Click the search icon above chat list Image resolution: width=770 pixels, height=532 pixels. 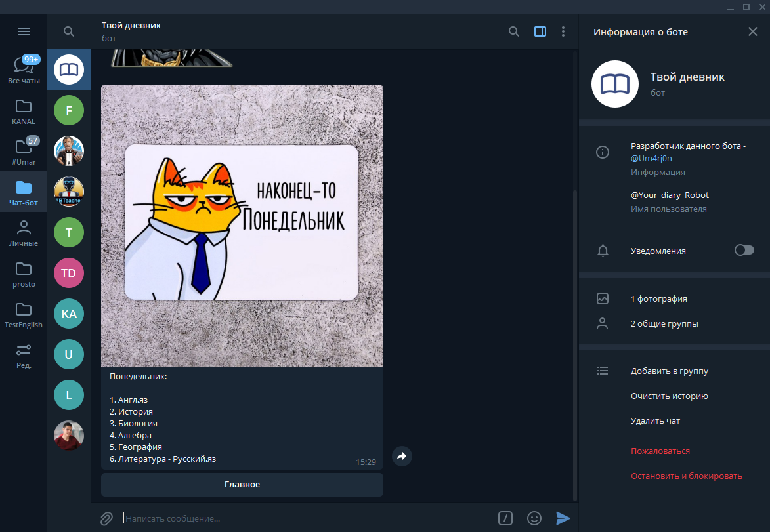pos(69,31)
